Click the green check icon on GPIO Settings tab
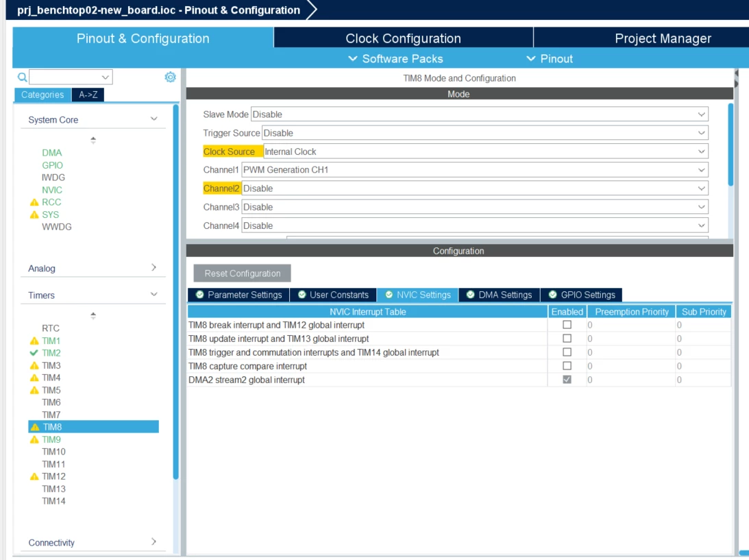This screenshot has height=560, width=749. 553,294
